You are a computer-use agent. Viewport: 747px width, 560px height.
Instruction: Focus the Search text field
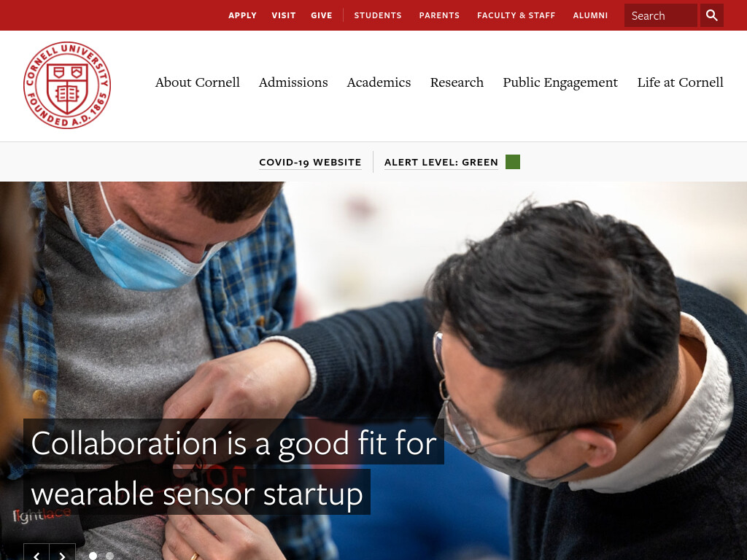tap(660, 15)
